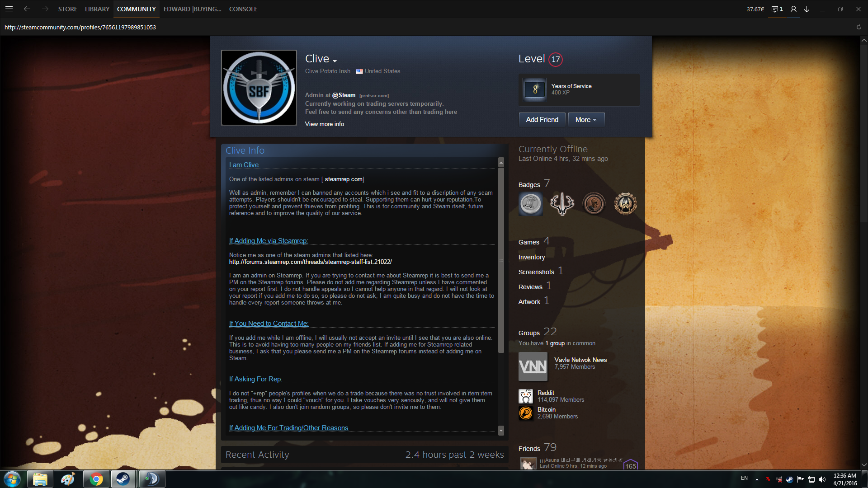The width and height of the screenshot is (868, 488).
Task: Show hidden system tray icons arrow
Action: click(x=757, y=479)
